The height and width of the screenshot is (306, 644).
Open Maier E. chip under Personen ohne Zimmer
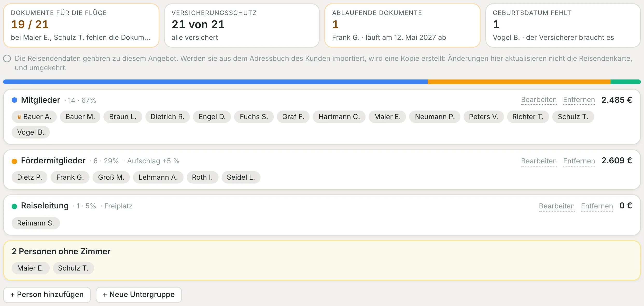pyautogui.click(x=31, y=268)
